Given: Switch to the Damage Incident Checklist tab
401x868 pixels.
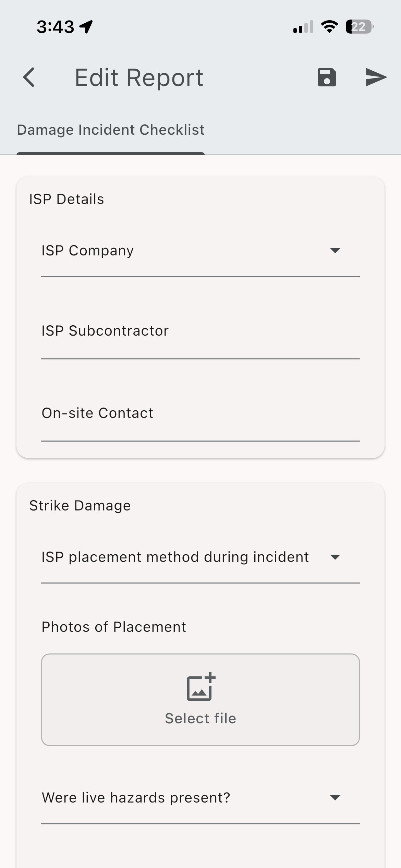Looking at the screenshot, I should click(110, 130).
